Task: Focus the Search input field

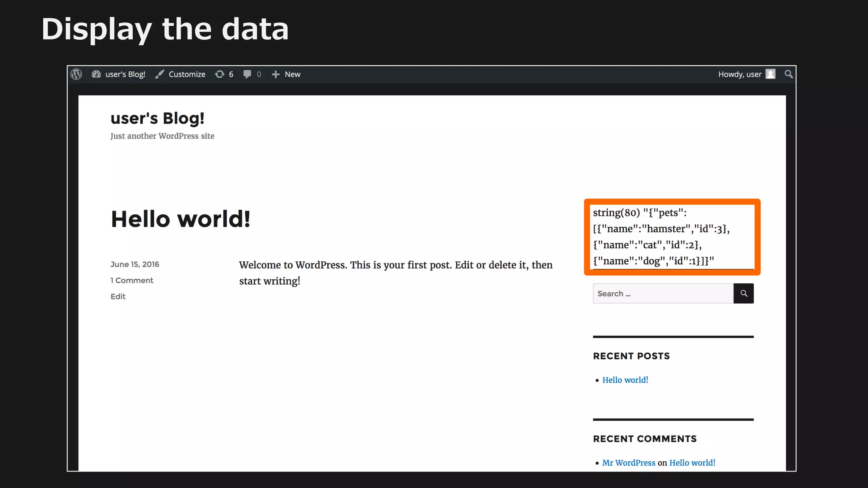Action: click(x=663, y=294)
